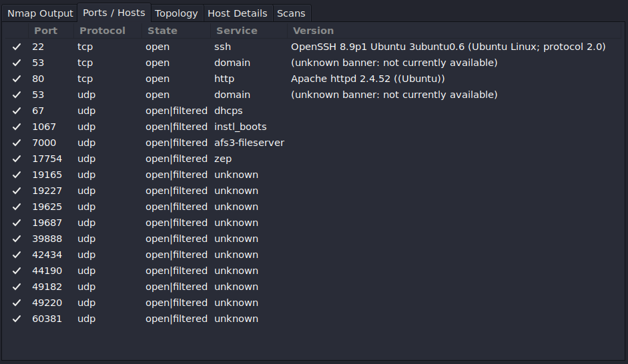Click port number 1067 cell

(44, 127)
